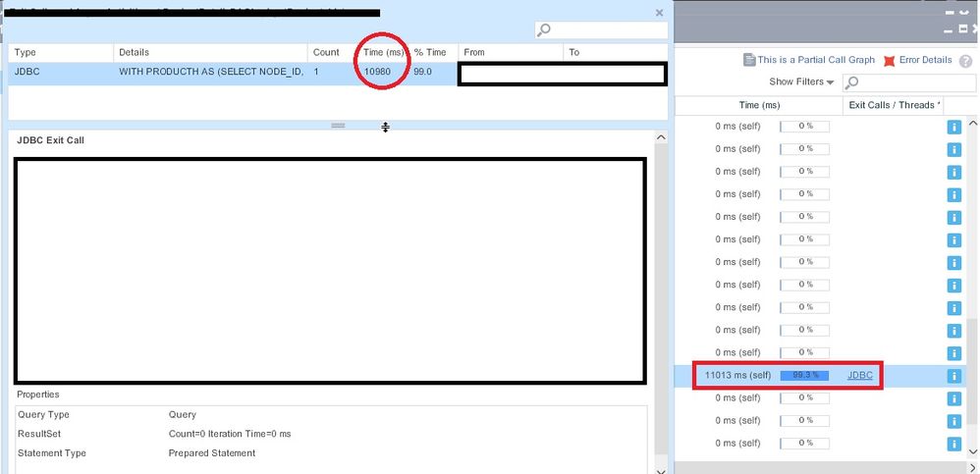Click the Partial Call Graph document icon
Image resolution: width=980 pixels, height=474 pixels.
(749, 61)
